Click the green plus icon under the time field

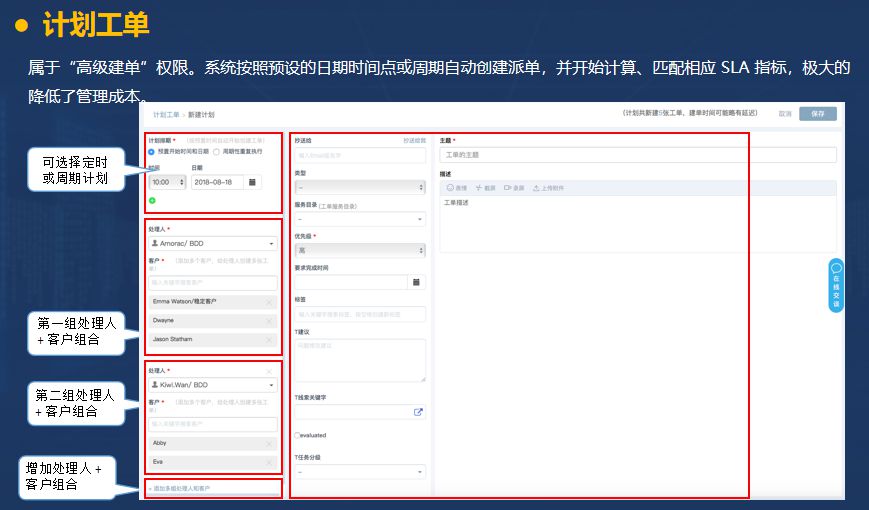pos(152,200)
